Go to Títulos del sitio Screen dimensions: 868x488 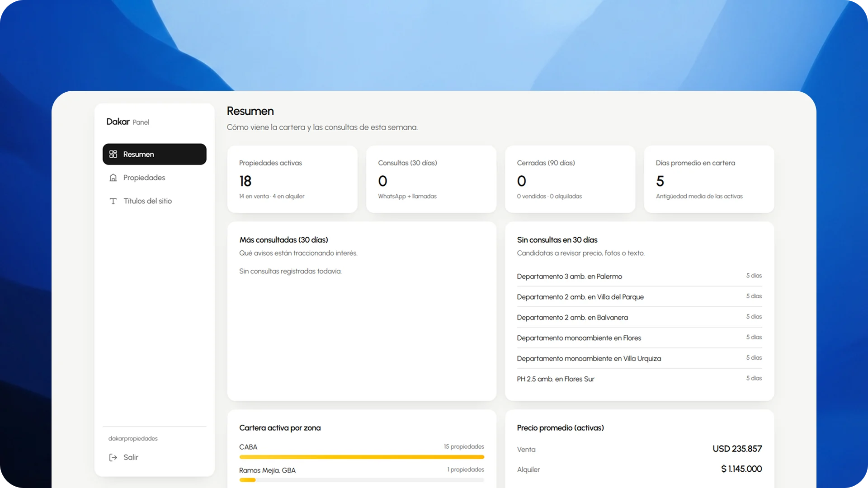[155, 201]
